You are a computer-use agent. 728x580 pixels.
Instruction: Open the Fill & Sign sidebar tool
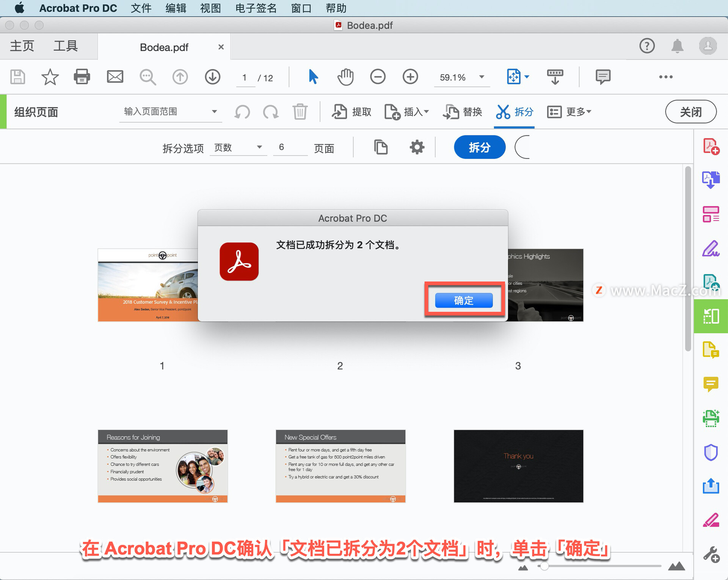pos(710,249)
